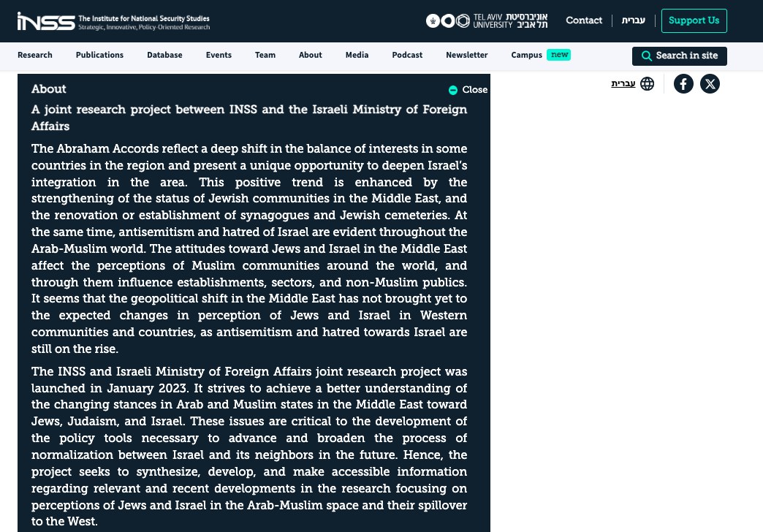
Task: Go to the Newsletter page
Action: 467,55
